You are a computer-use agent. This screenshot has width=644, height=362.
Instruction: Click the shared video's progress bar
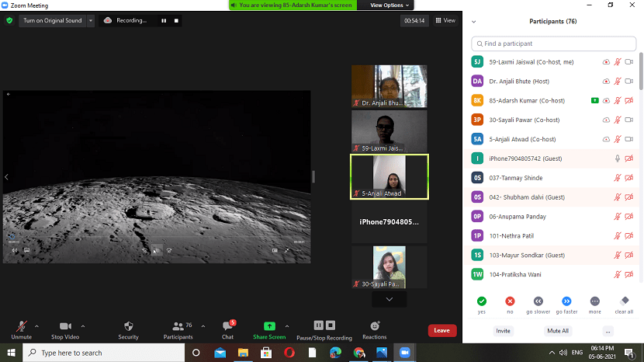(x=155, y=237)
